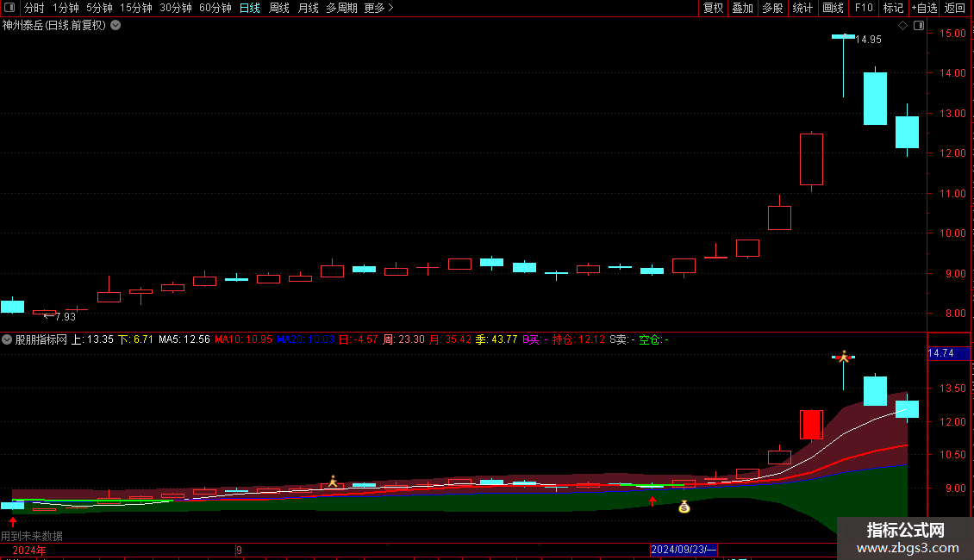Click the 周: 23.30 indicator value
Screen dimensions: 974x560
[403, 339]
